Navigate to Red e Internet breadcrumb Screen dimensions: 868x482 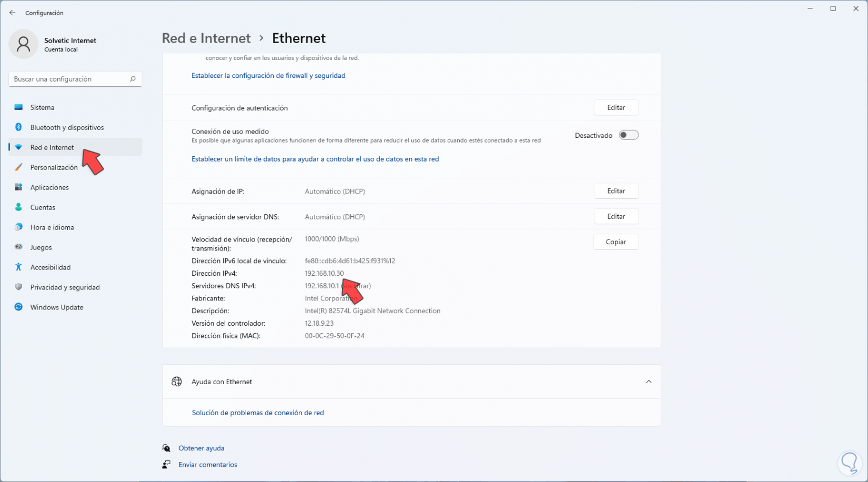(206, 38)
